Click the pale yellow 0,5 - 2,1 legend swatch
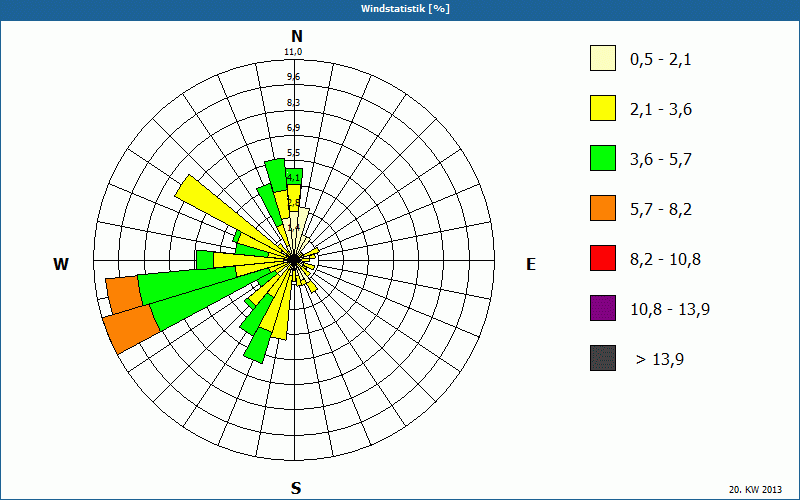Screen dimensions: 800x500 603,58
